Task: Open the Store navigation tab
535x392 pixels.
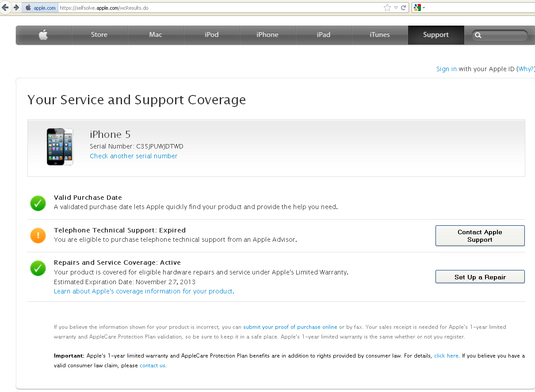Action: point(99,35)
